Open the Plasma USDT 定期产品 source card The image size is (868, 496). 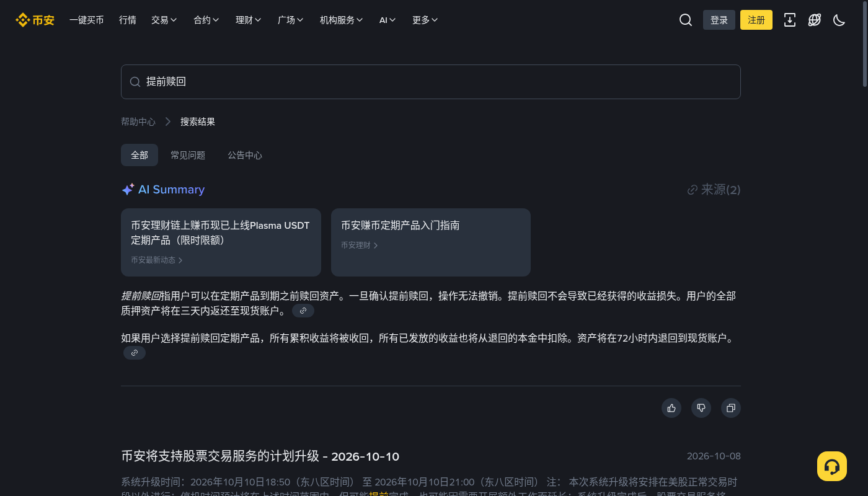(221, 242)
